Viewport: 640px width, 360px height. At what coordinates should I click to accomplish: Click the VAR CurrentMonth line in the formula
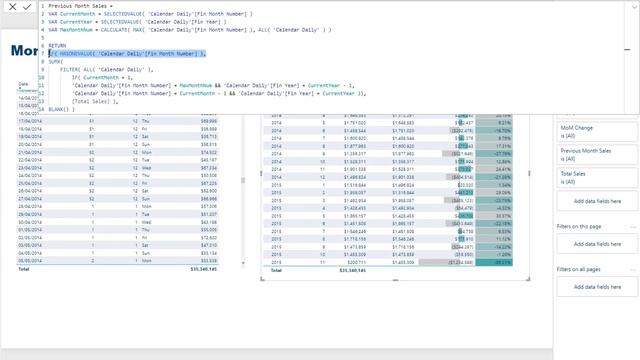coord(150,14)
